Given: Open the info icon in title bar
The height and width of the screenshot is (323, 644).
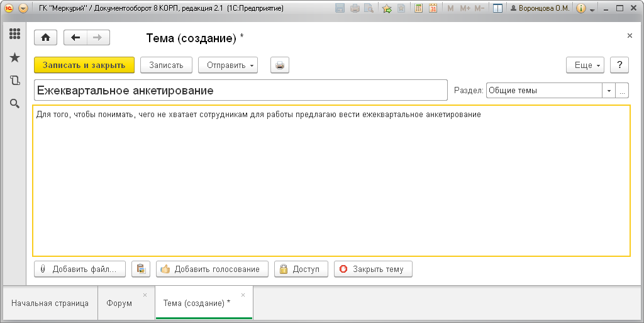Looking at the screenshot, I should point(580,8).
